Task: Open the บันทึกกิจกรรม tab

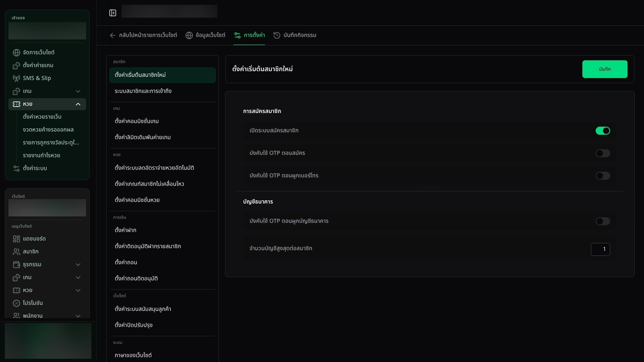Action: (x=295, y=35)
